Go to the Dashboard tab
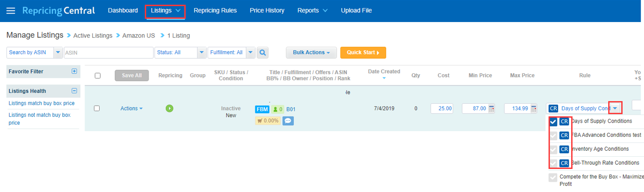 (x=123, y=10)
